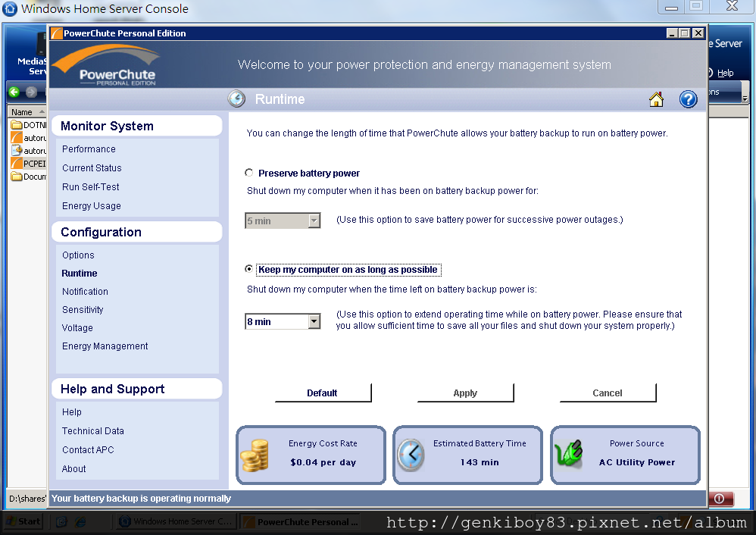Viewport: 756px width, 535px height.
Task: Click the red shutdown icon in console
Action: coord(720,499)
